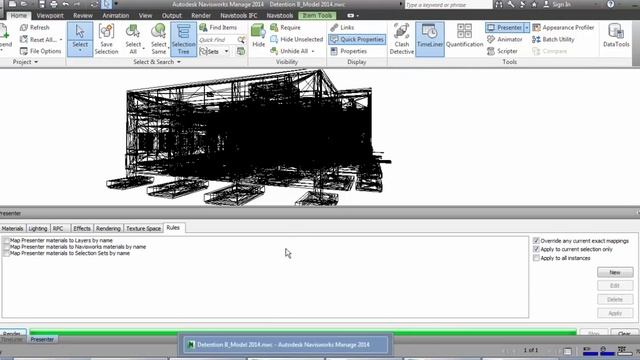Click the Clear button
This screenshot has width=640, height=360.
624,333
